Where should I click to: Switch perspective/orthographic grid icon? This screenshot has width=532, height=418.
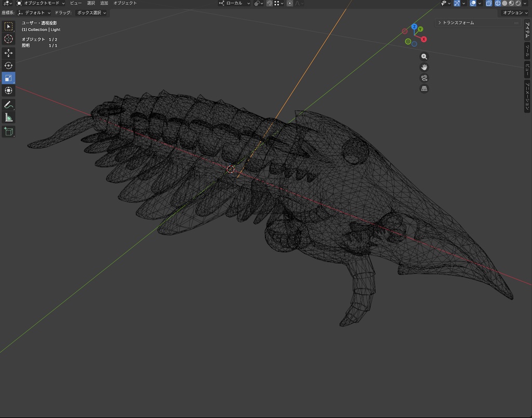click(424, 88)
